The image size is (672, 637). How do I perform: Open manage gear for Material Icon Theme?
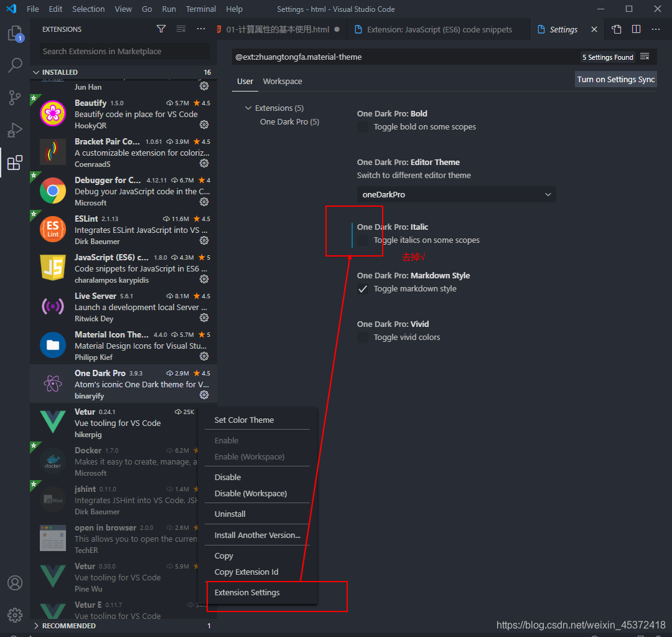coord(204,356)
